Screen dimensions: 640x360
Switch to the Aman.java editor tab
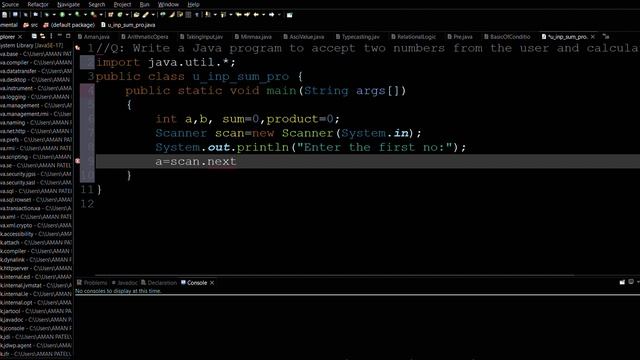[93, 37]
